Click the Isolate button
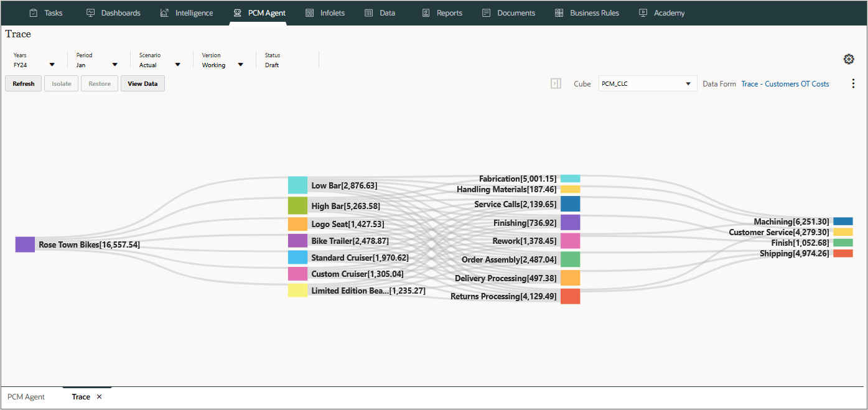Screen dimensions: 868x410 61,83
